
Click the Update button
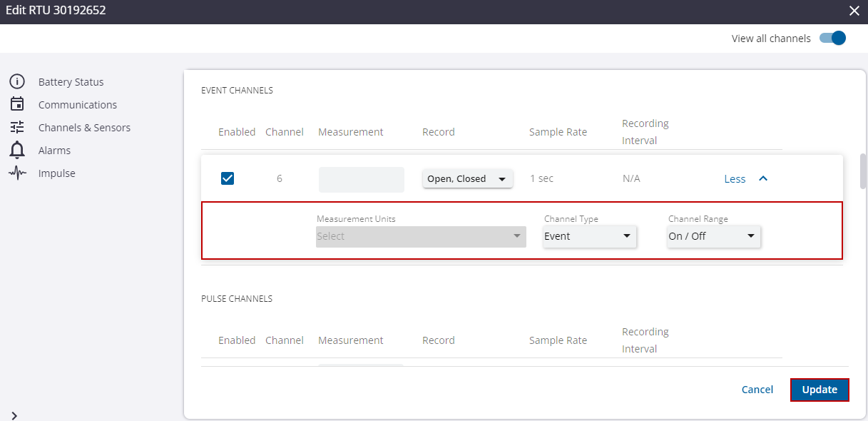pyautogui.click(x=819, y=390)
